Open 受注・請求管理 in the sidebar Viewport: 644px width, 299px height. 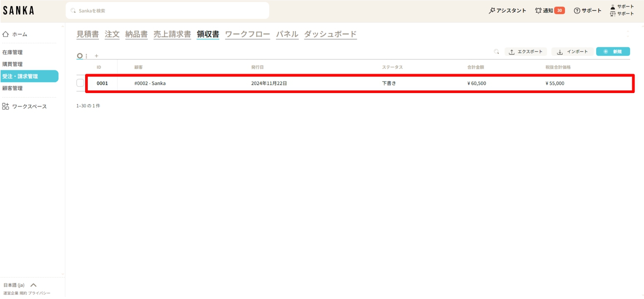click(x=29, y=76)
